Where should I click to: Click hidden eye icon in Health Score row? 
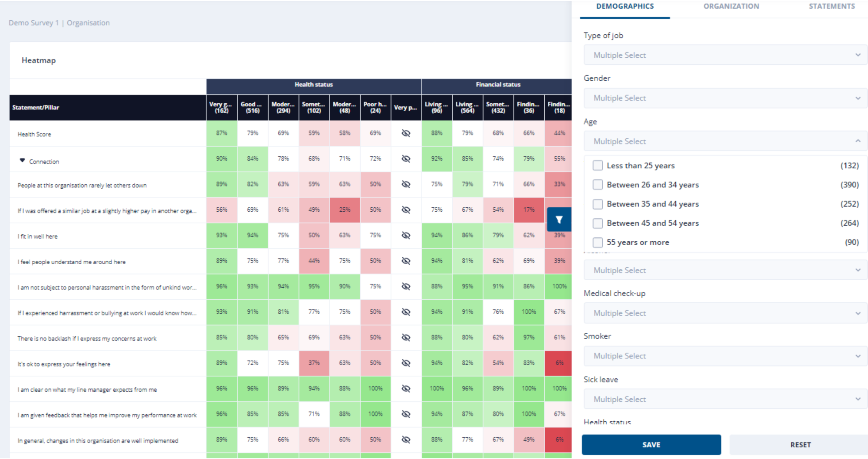click(406, 133)
